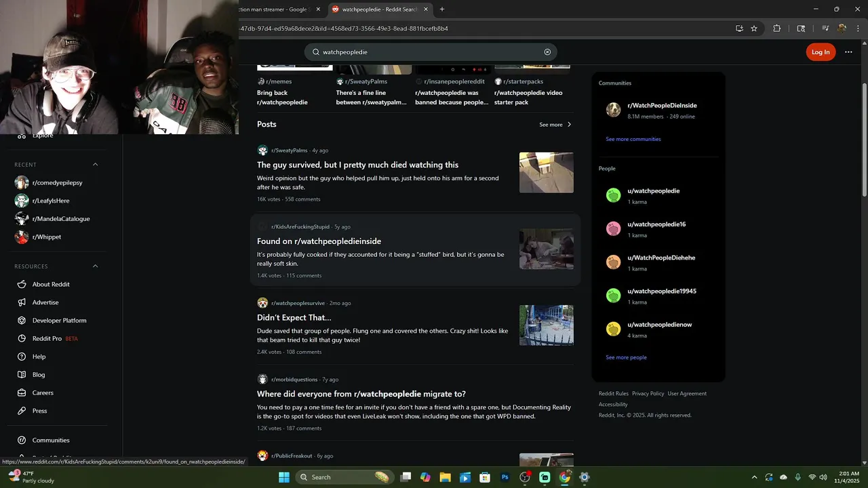Click the About Reddit sidebar icon

(22, 285)
